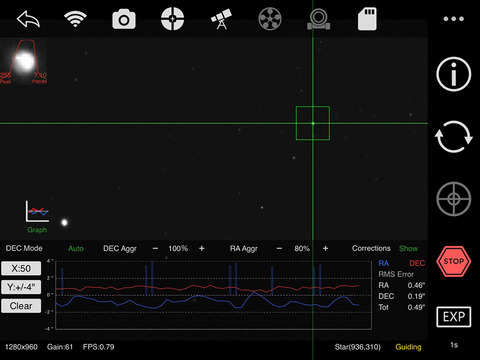Viewport: 480px width, 360px height.
Task: Open the camera settings icon
Action: coord(124,20)
